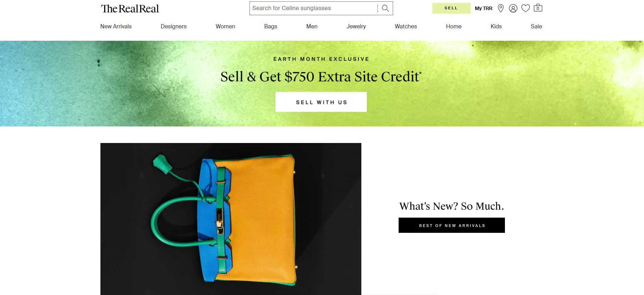Select the Women menu item

tap(225, 26)
